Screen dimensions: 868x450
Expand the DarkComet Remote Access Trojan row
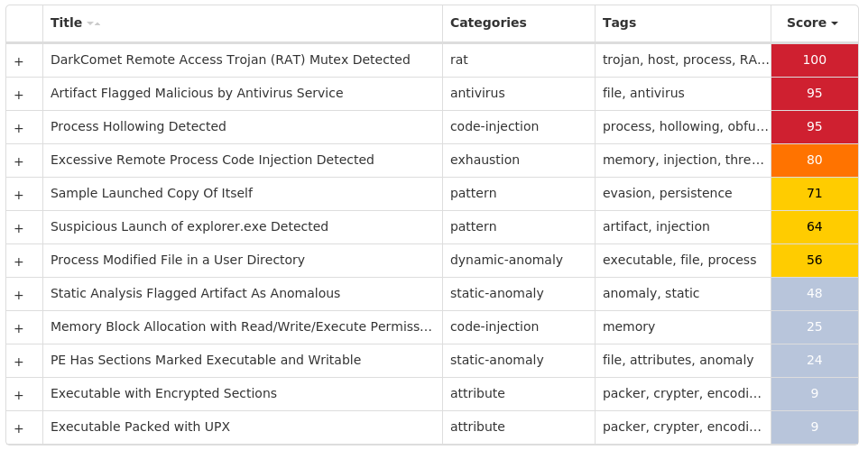tap(19, 61)
